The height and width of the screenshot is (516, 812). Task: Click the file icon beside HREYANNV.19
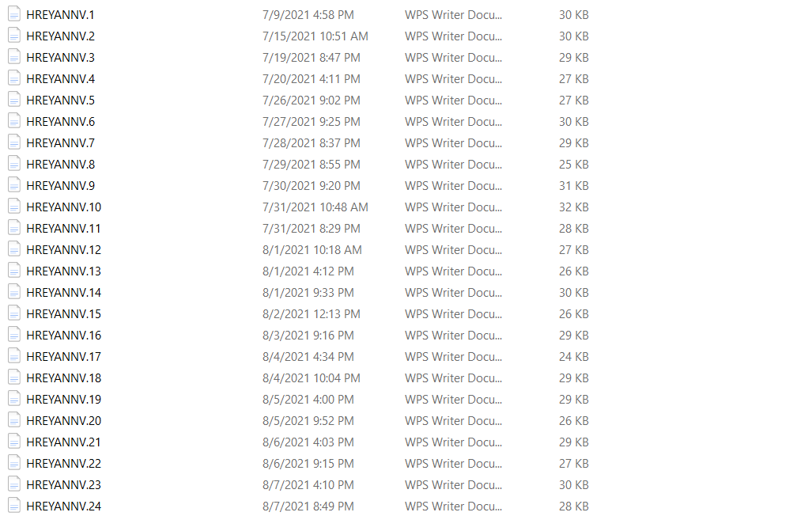coord(14,400)
